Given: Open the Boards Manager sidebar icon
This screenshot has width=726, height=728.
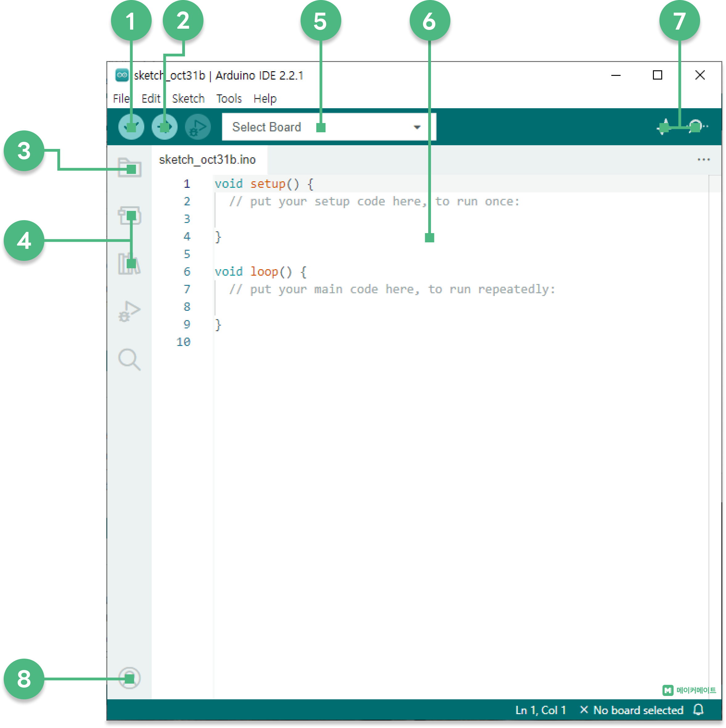Looking at the screenshot, I should [129, 216].
